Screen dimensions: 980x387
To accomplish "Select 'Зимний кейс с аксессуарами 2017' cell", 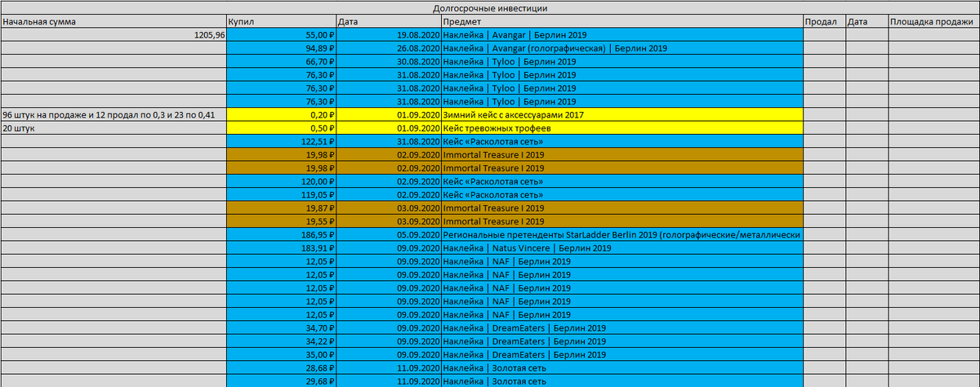I will pos(622,114).
